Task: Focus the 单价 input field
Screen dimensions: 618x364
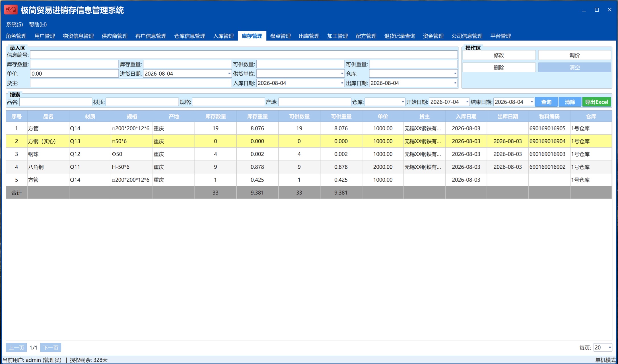Action: 74,74
